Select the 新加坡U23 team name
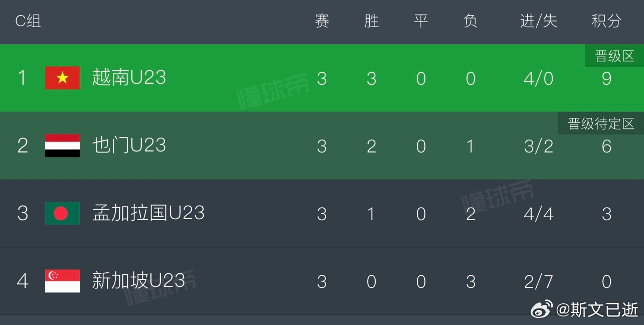The image size is (644, 325). point(138,281)
